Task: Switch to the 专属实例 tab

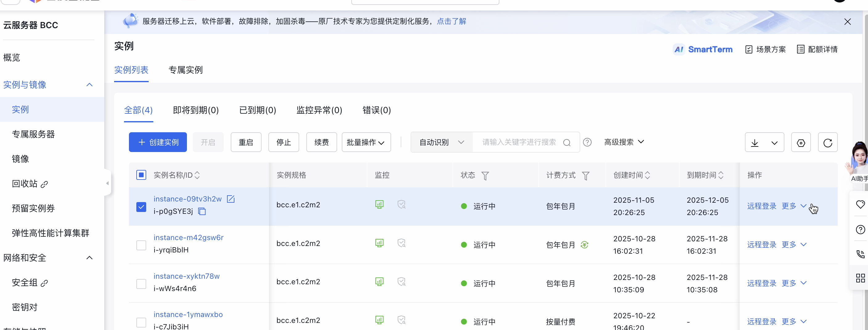Action: tap(185, 70)
